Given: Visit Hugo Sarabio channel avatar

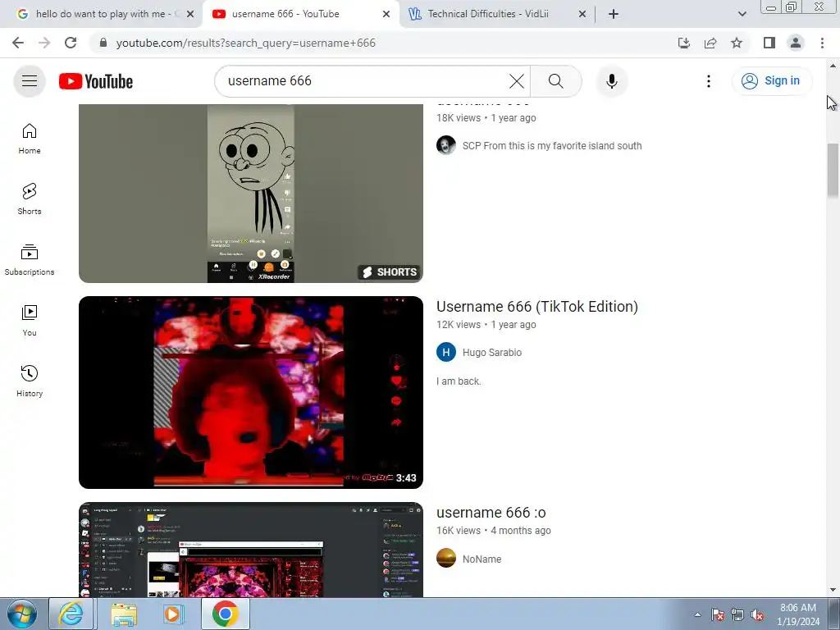Looking at the screenshot, I should coord(445,352).
